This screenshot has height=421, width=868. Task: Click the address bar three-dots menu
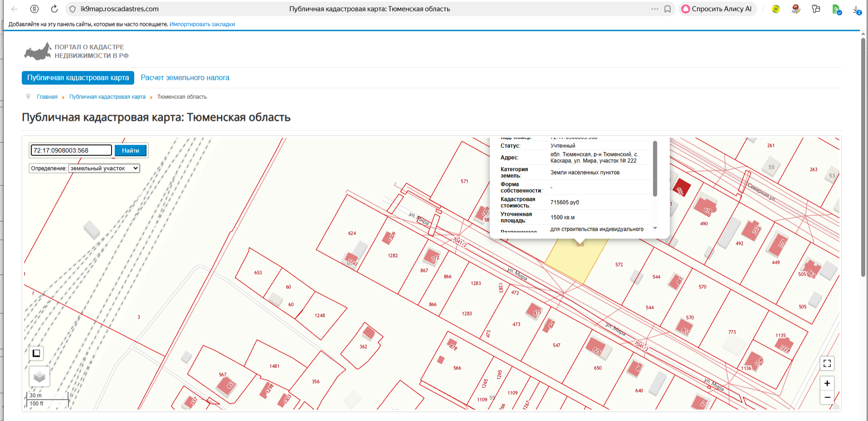(654, 9)
